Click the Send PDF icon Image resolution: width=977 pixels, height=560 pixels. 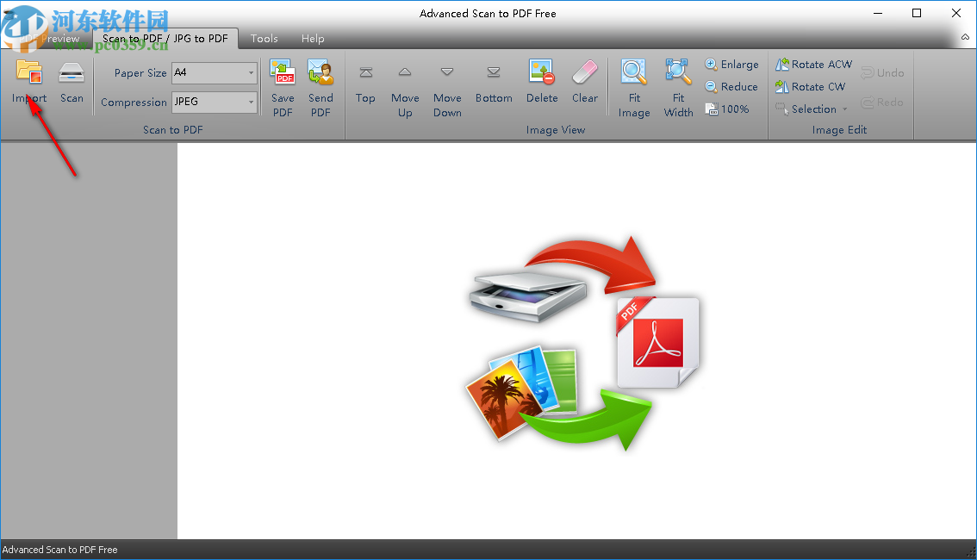point(320,86)
